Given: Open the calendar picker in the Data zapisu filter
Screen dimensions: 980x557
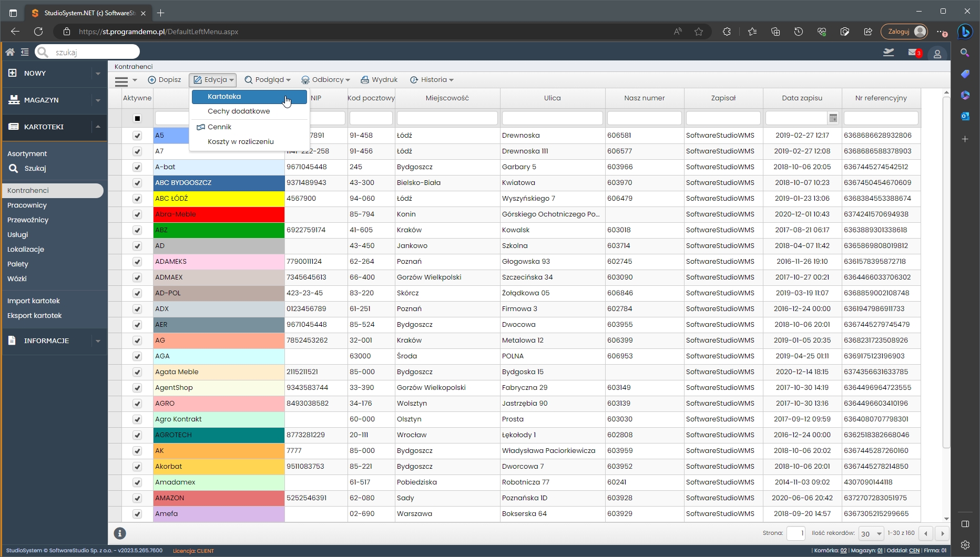Looking at the screenshot, I should point(833,118).
